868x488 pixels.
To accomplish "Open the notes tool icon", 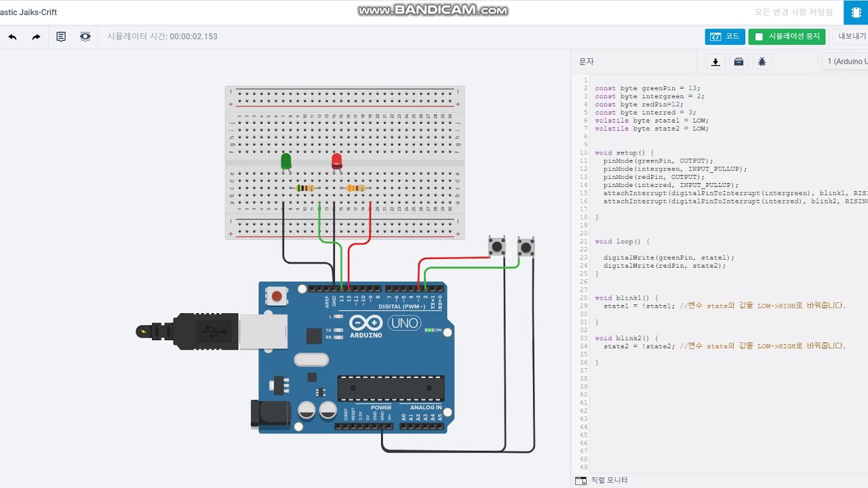I will (x=61, y=37).
